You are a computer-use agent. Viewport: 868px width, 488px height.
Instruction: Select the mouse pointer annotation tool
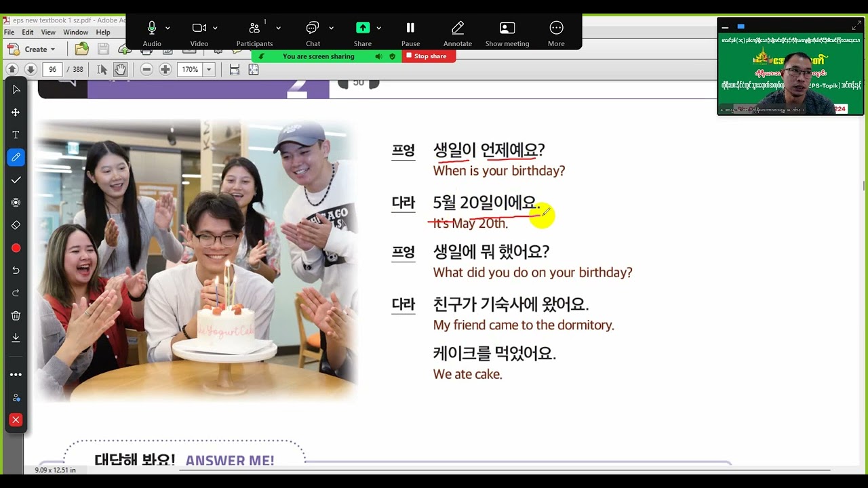tap(16, 89)
